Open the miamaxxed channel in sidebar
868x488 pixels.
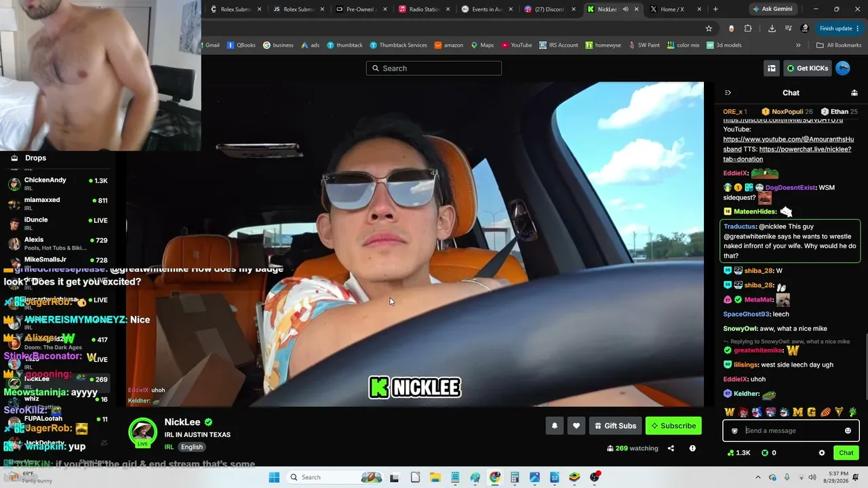point(58,203)
